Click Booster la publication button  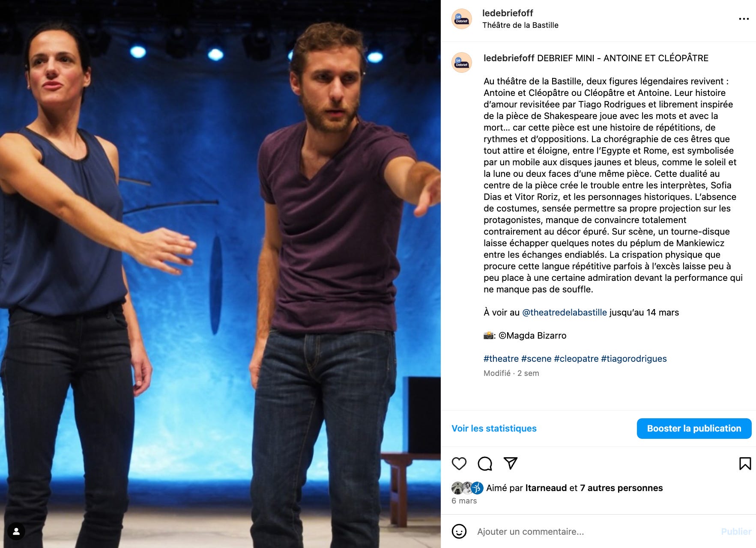point(694,429)
